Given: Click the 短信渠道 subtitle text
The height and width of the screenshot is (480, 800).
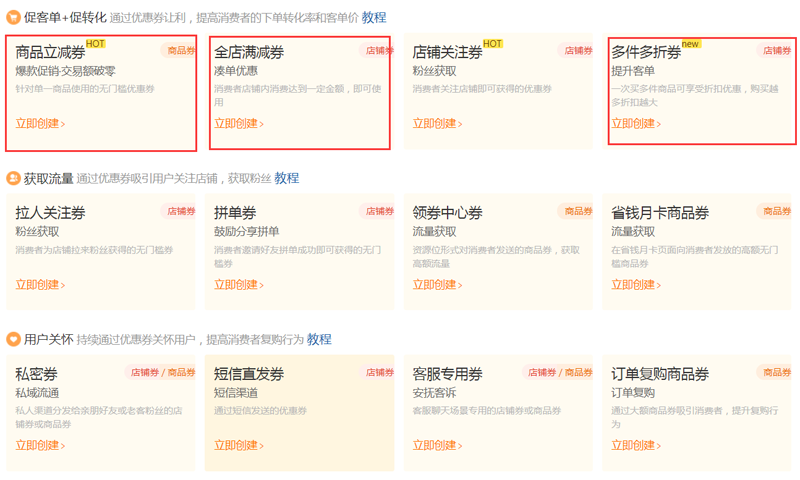Looking at the screenshot, I should coord(236,393).
